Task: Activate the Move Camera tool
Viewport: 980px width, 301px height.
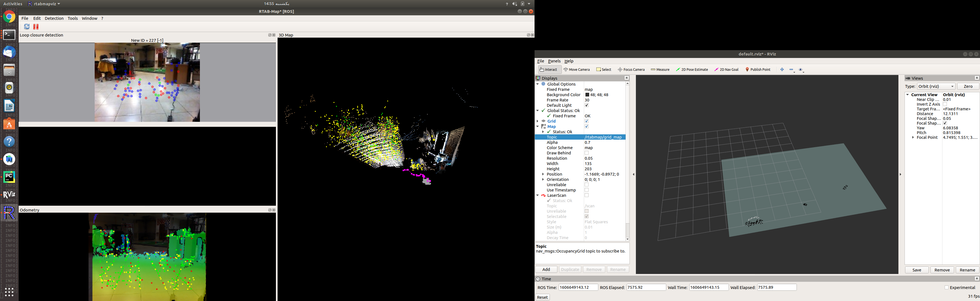Action: (577, 70)
